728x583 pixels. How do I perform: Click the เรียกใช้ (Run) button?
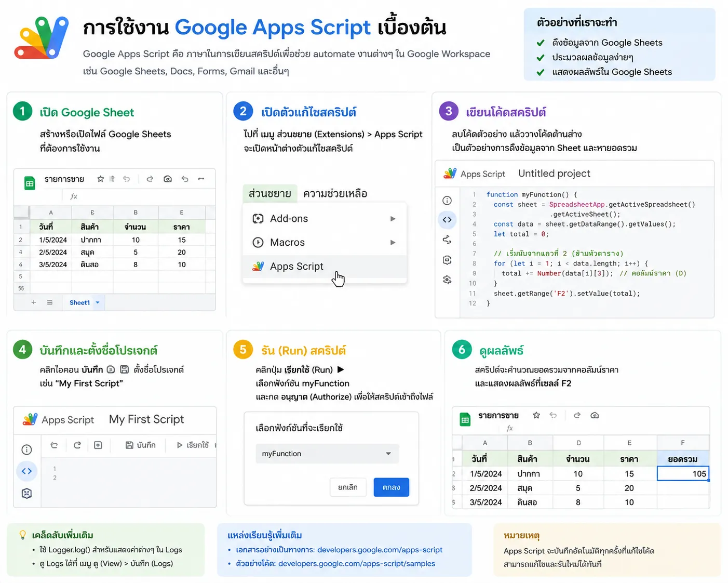[193, 445]
